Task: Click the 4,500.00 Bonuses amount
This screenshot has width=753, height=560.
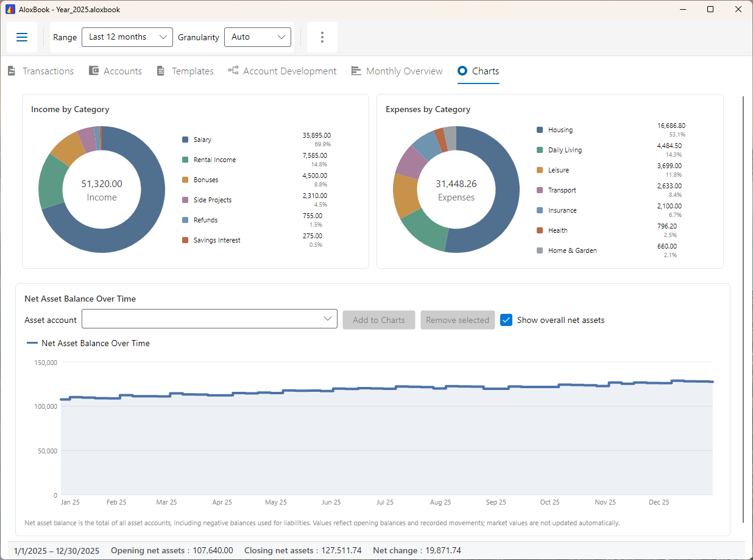Action: tap(315, 175)
